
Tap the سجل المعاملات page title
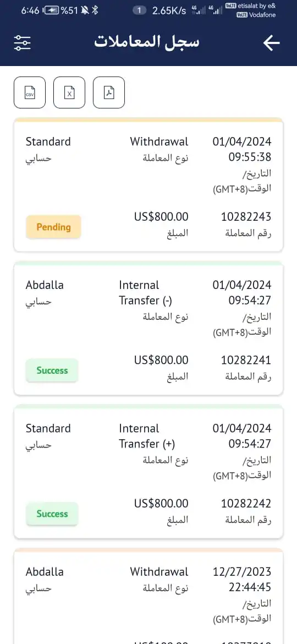point(147,42)
